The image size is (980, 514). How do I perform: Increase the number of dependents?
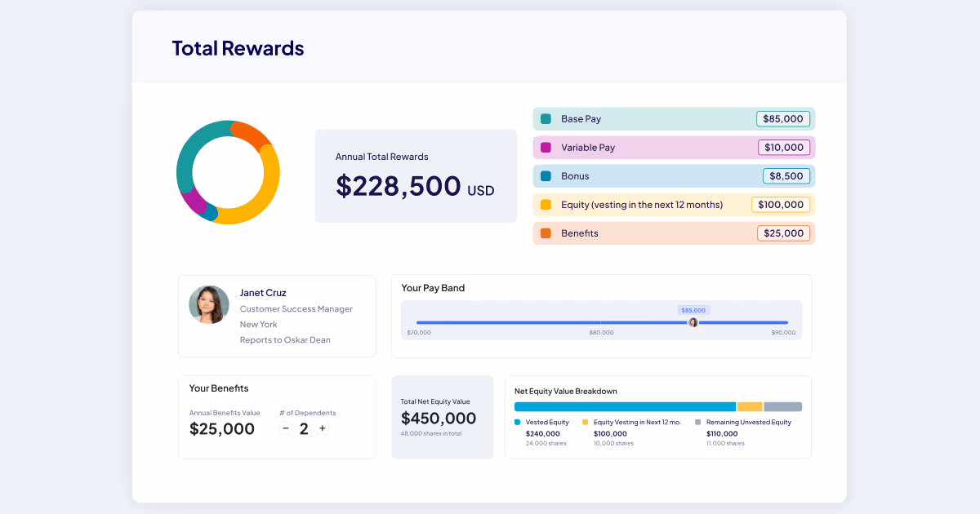322,428
